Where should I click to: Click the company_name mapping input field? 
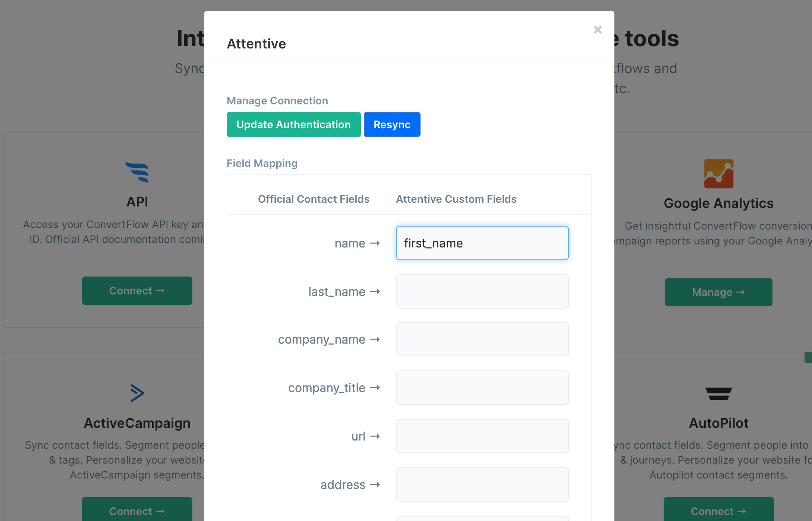482,339
